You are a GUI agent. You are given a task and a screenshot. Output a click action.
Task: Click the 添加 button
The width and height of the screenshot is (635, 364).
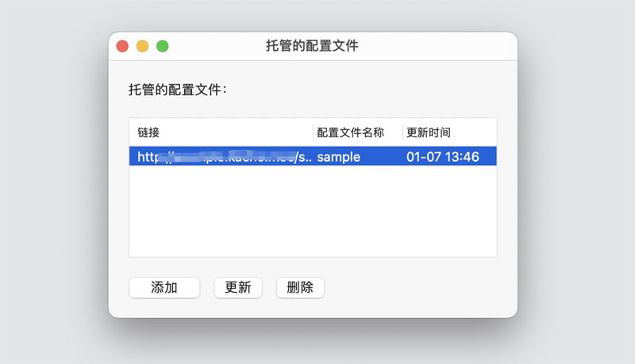164,288
